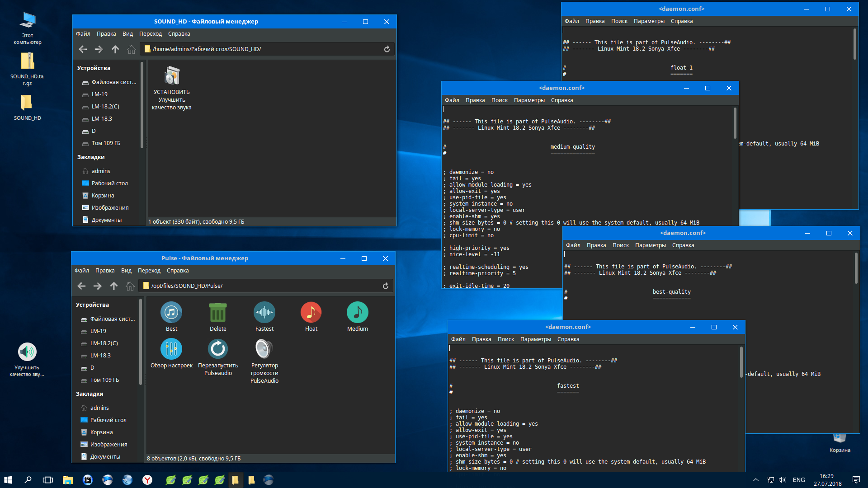The image size is (868, 488).
Task: Open the Delete trash launcher icon
Action: click(x=218, y=313)
